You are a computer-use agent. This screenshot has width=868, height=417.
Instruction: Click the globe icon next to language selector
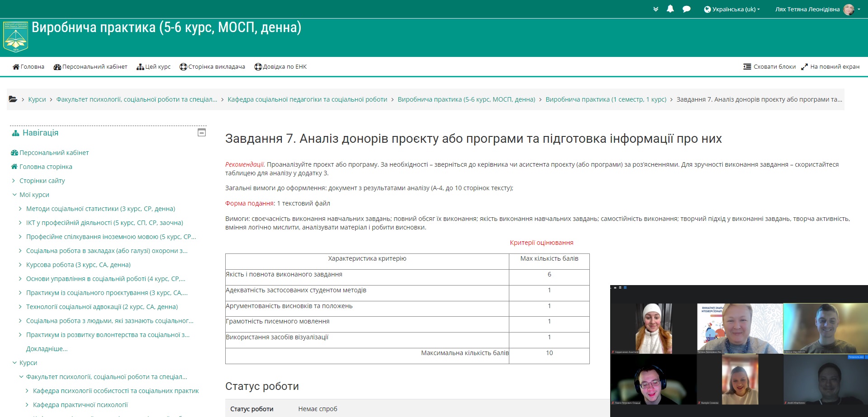[x=707, y=9]
